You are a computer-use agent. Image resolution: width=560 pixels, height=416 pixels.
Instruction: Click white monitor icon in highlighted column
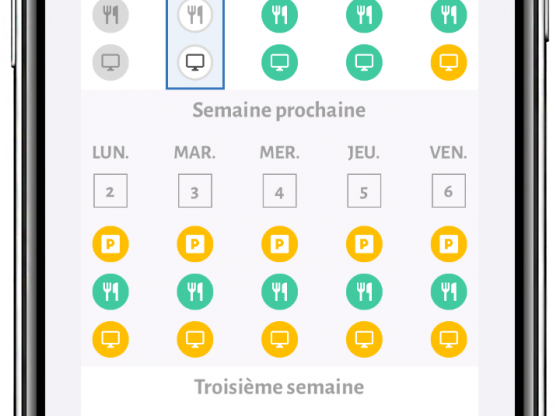pyautogui.click(x=195, y=62)
